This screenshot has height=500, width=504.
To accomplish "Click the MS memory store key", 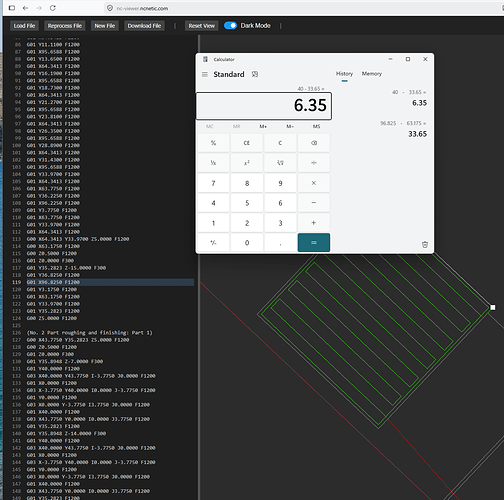I will point(316,127).
